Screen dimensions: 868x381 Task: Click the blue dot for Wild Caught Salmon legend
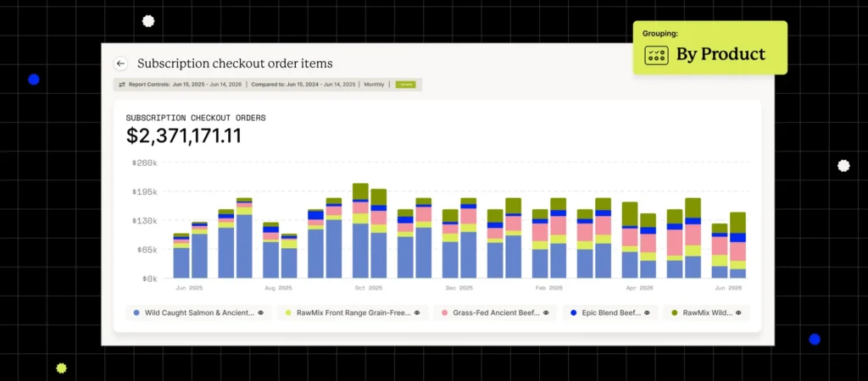[x=136, y=313]
